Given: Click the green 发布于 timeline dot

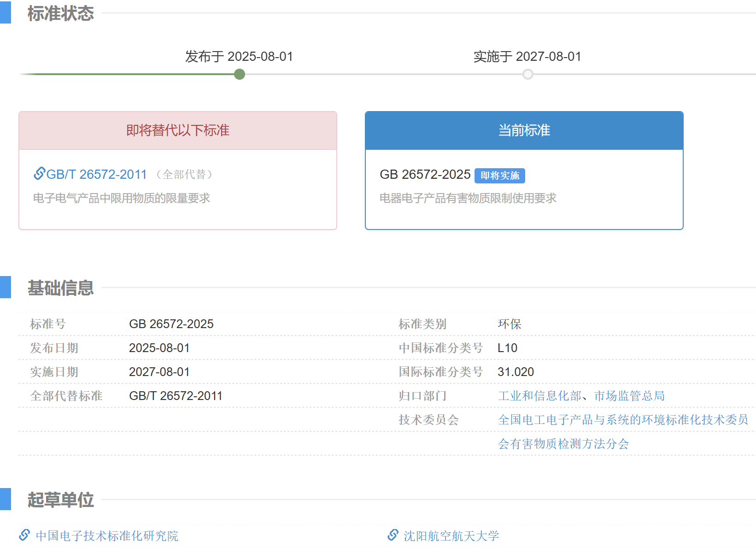Looking at the screenshot, I should (239, 74).
